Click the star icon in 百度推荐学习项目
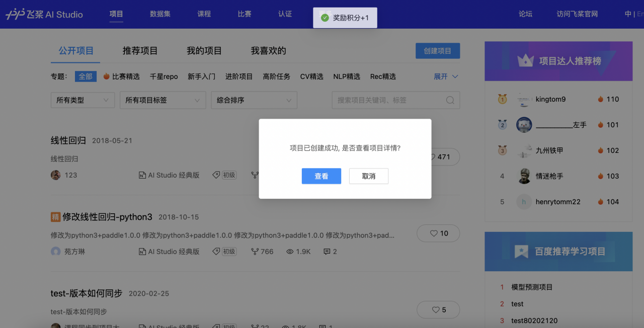This screenshot has width=644, height=328. [x=522, y=252]
